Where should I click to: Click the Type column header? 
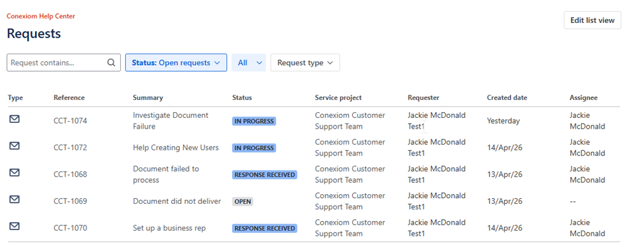[x=15, y=97]
